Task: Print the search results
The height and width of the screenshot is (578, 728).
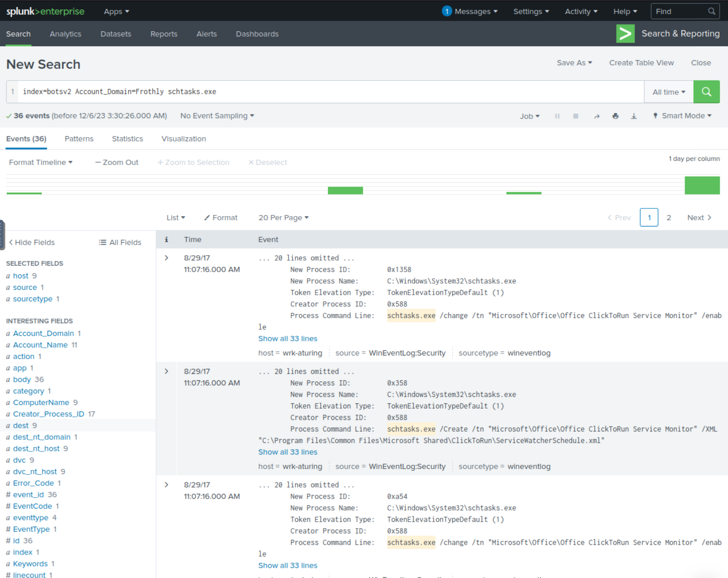Action: 616,116
